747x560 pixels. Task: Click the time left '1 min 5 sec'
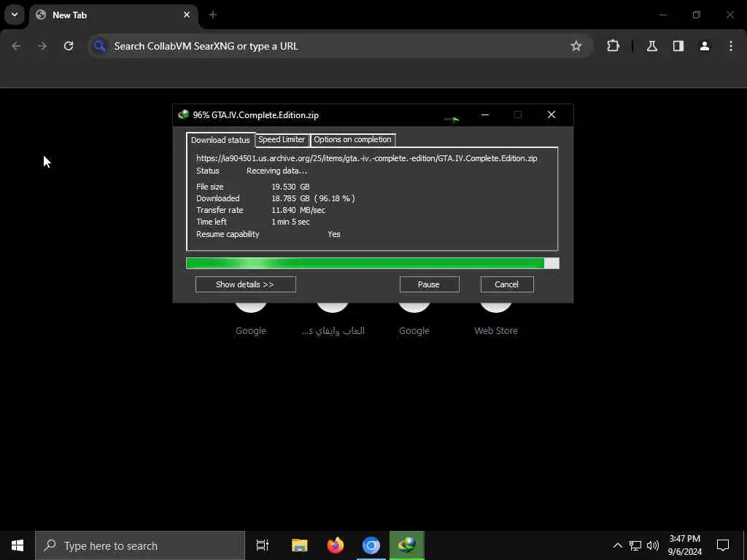click(x=290, y=222)
